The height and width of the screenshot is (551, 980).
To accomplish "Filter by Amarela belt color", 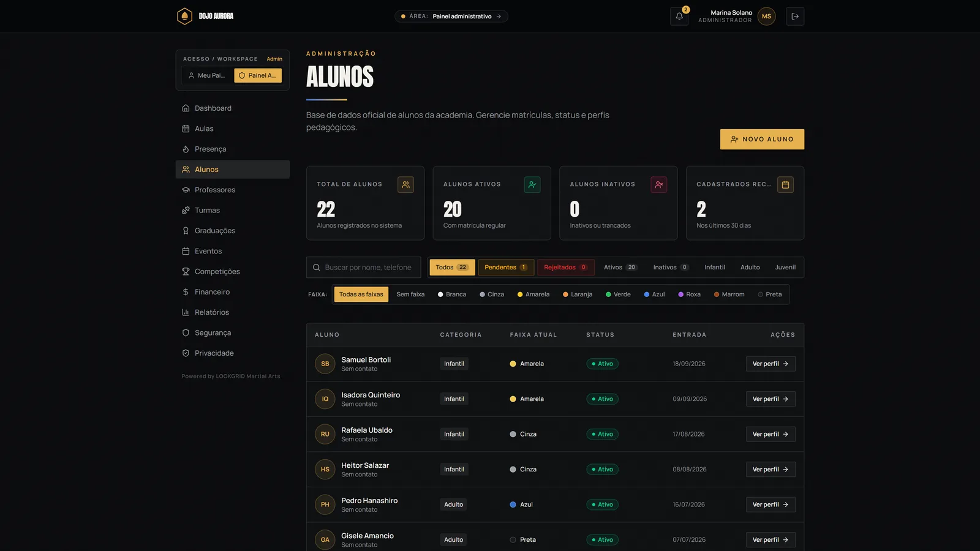I will point(533,294).
